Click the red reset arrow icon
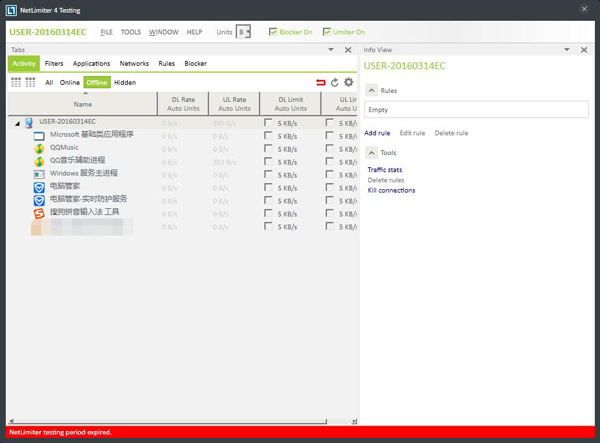600x443 pixels. (321, 82)
